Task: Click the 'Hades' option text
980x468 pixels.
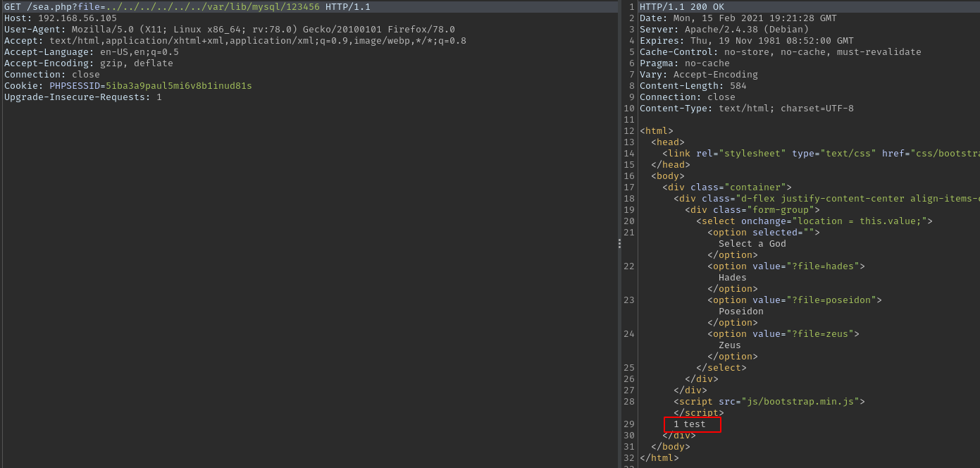Action: 733,278
